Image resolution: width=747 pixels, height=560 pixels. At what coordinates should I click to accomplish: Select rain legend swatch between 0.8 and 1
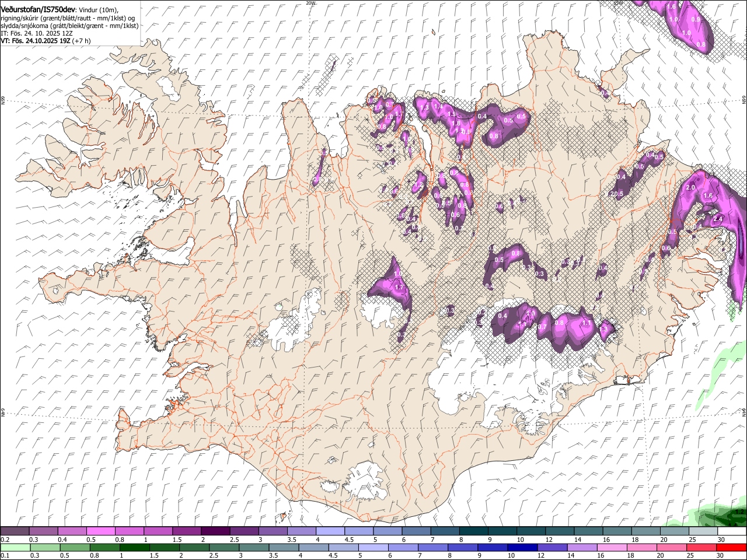(x=104, y=547)
